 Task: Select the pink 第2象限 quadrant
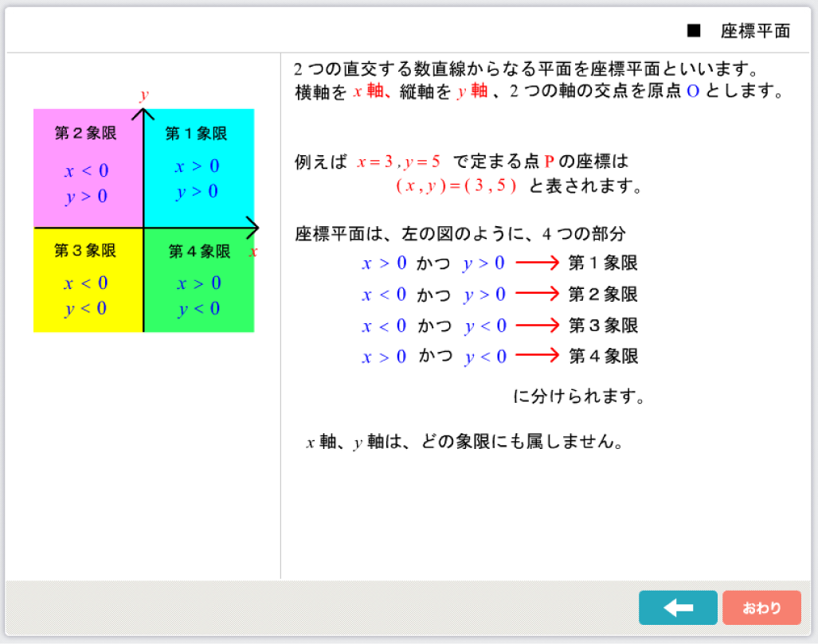click(88, 167)
